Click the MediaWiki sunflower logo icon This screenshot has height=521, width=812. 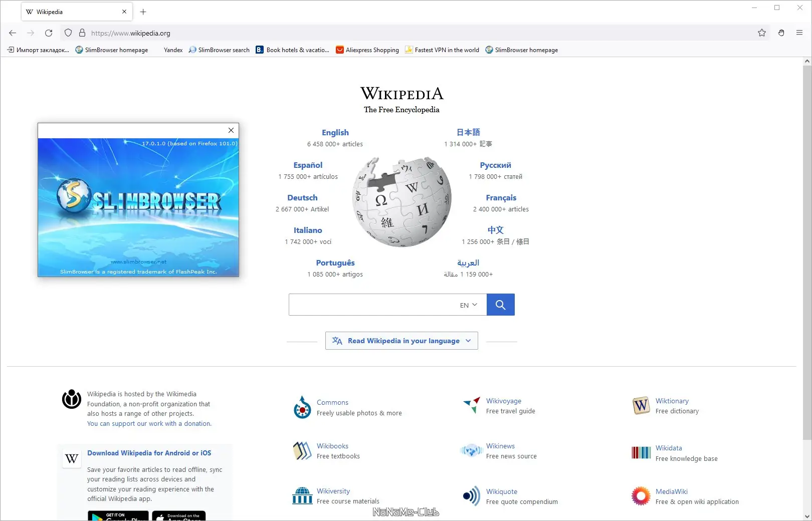coord(641,496)
